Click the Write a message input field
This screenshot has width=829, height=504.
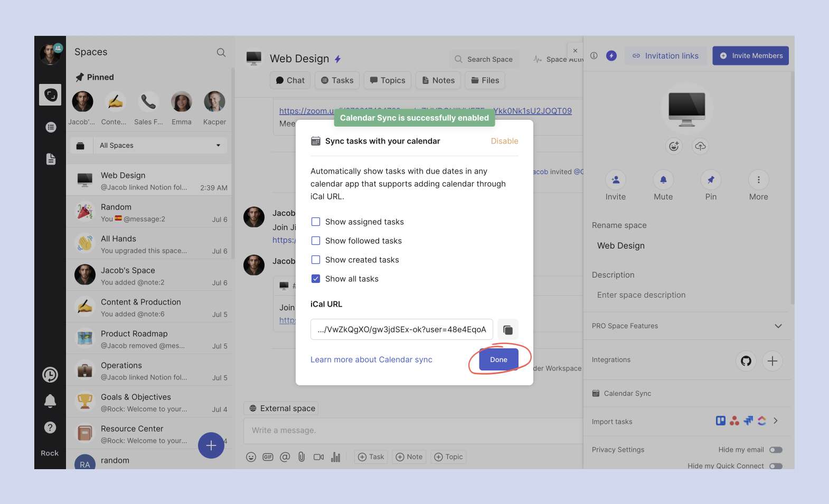tap(412, 431)
